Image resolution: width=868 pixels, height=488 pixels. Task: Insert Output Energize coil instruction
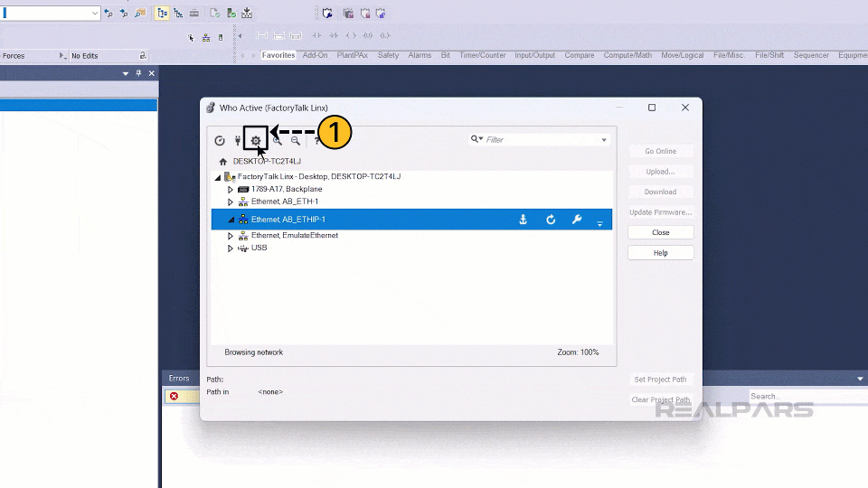click(x=351, y=35)
